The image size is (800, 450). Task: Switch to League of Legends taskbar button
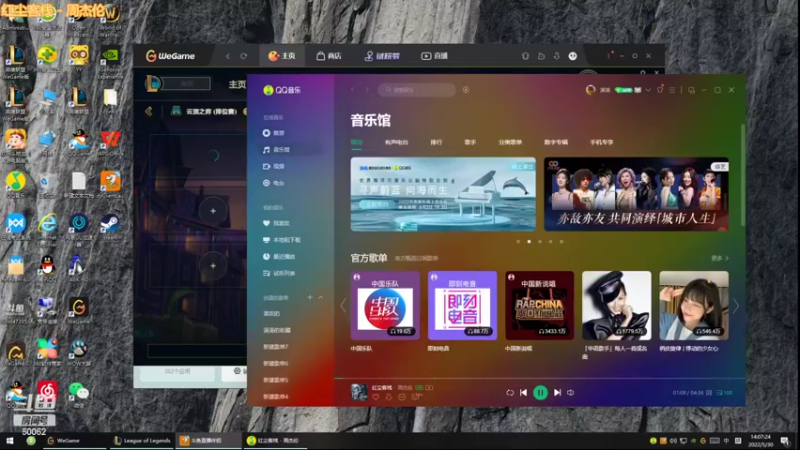point(142,440)
